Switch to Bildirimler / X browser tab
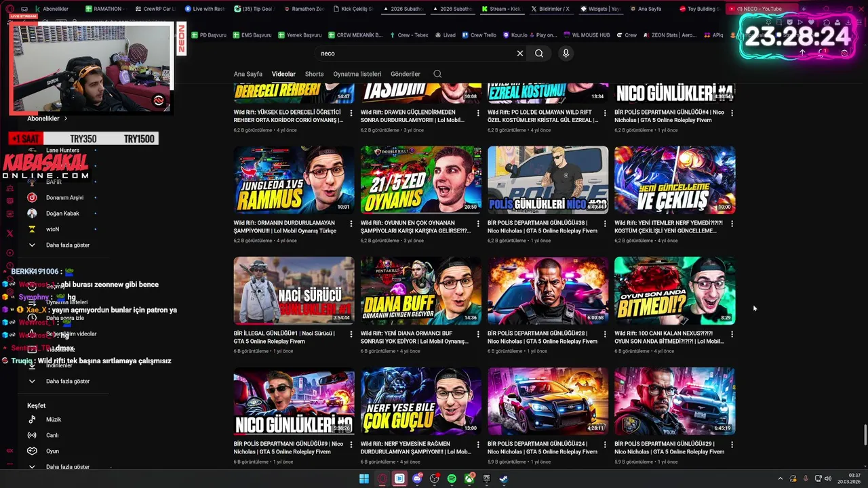Screen dimensions: 868x488 550,9
